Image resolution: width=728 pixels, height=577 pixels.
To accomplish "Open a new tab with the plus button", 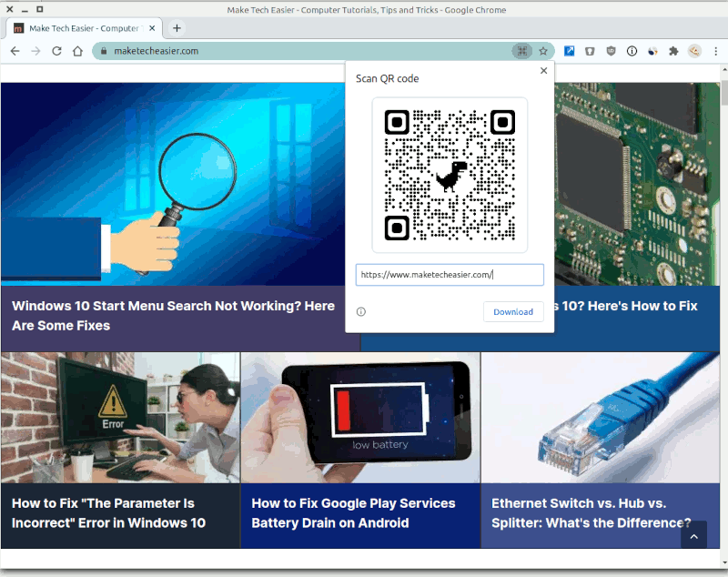I will (177, 27).
